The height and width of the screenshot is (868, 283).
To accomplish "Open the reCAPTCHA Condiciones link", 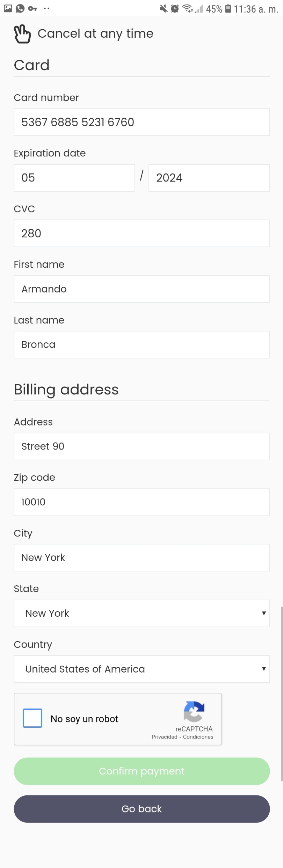I will click(198, 737).
